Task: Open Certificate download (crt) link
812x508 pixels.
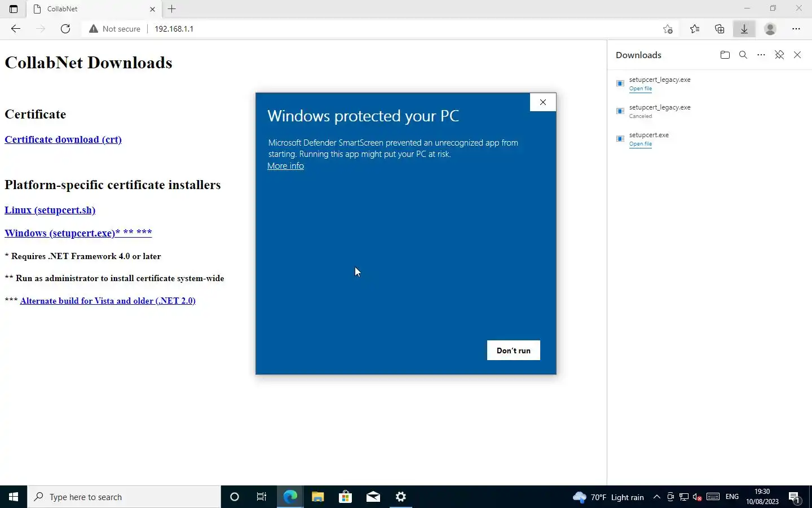Action: click(x=63, y=139)
